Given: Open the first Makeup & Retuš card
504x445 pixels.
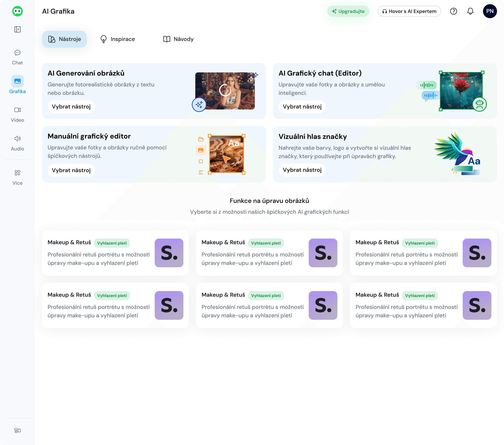Looking at the screenshot, I should [115, 253].
